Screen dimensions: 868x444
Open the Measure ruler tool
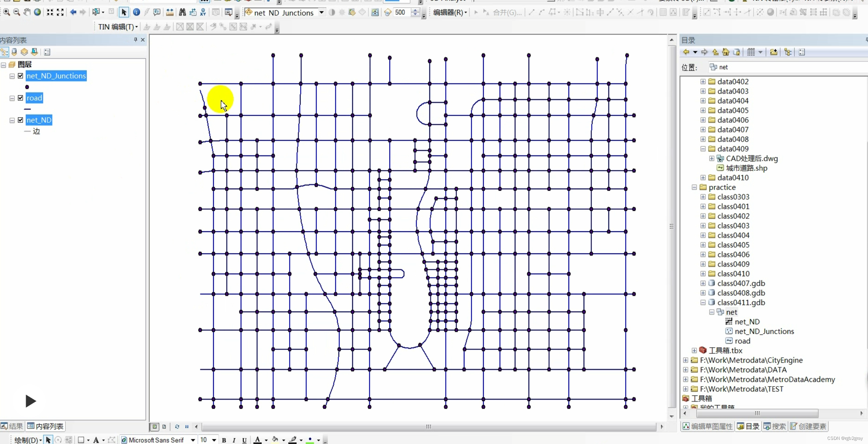point(169,12)
